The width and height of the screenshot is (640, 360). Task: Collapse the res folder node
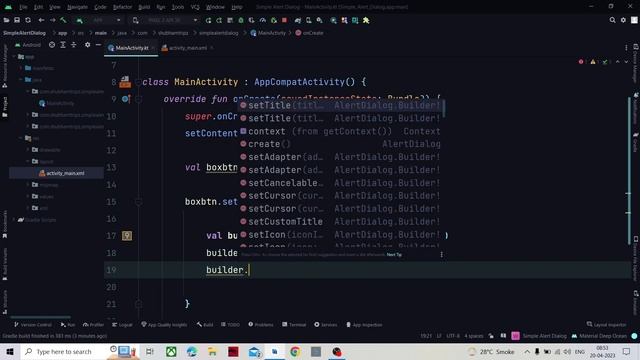(21, 138)
